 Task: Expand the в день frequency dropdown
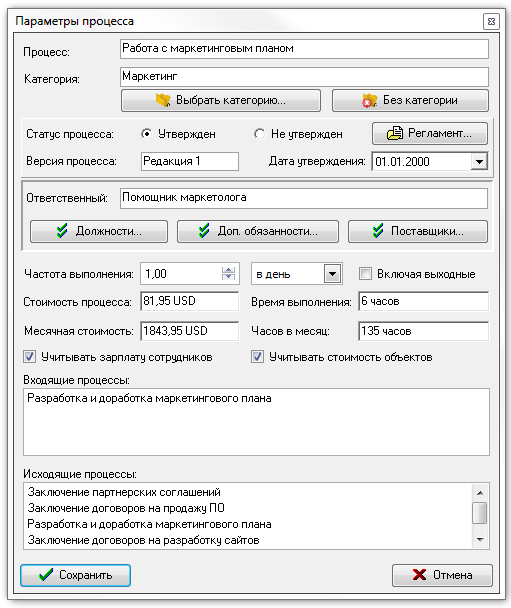332,274
